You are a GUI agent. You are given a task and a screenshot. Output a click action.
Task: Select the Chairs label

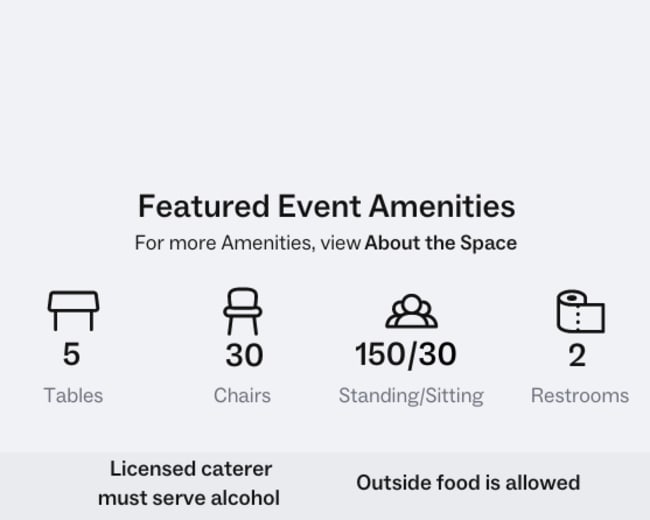coord(242,395)
